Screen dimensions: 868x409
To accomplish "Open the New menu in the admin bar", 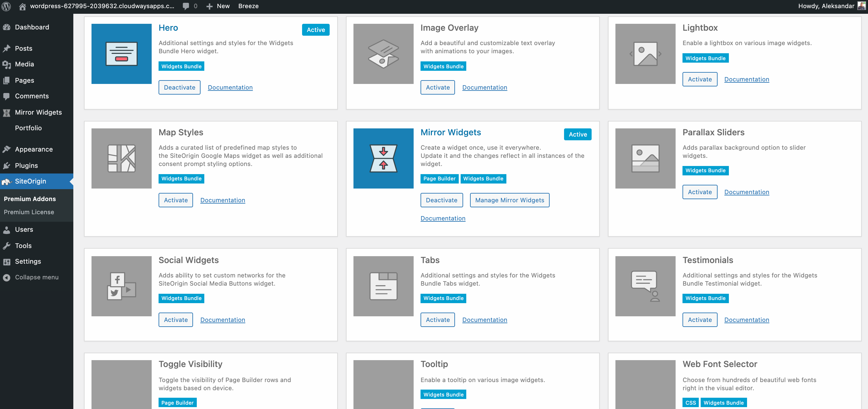I will click(218, 6).
